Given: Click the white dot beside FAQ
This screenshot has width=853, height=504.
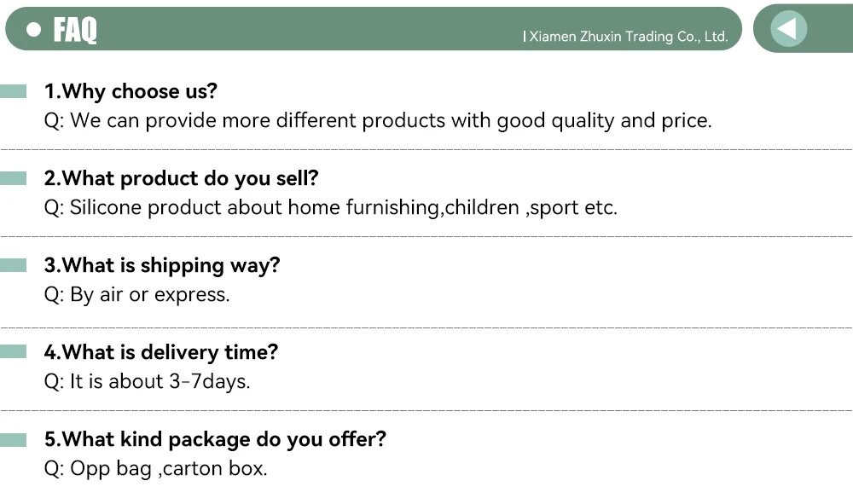Looking at the screenshot, I should tap(34, 30).
